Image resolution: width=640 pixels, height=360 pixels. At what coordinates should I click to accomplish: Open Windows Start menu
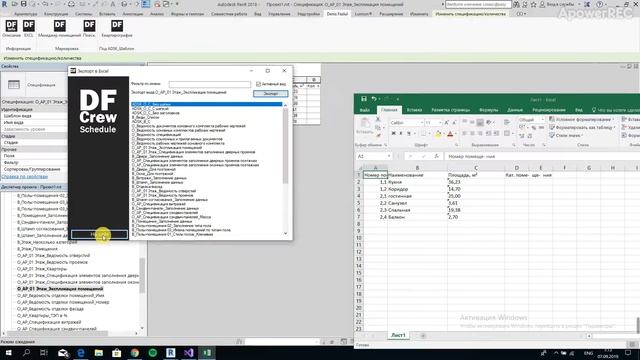coord(8,353)
